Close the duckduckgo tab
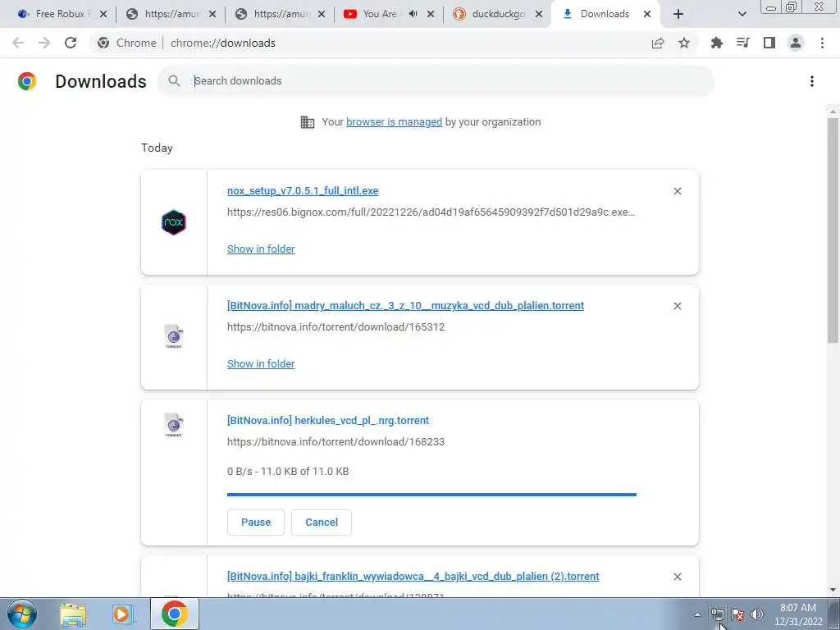Image resolution: width=840 pixels, height=630 pixels. [x=539, y=14]
